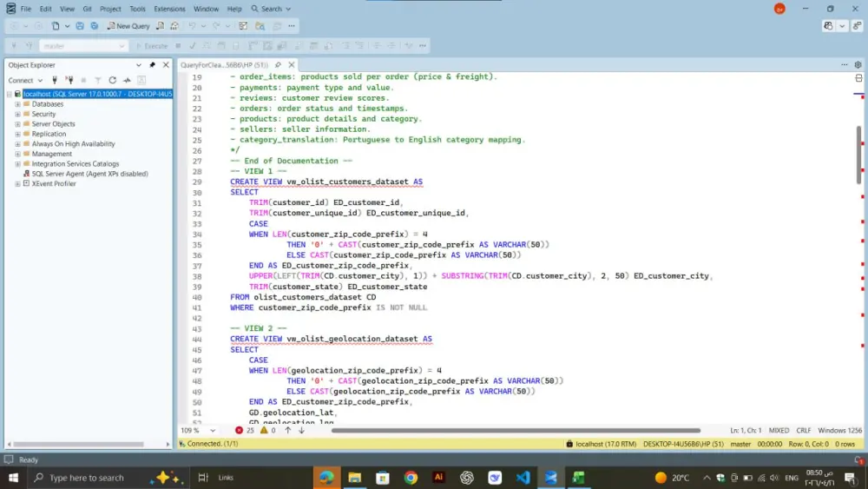This screenshot has height=489, width=868.
Task: Open the Window menu
Action: coord(206,9)
